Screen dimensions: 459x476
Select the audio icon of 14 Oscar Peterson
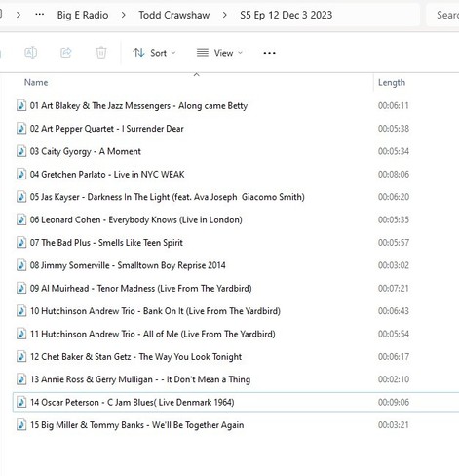tap(21, 402)
